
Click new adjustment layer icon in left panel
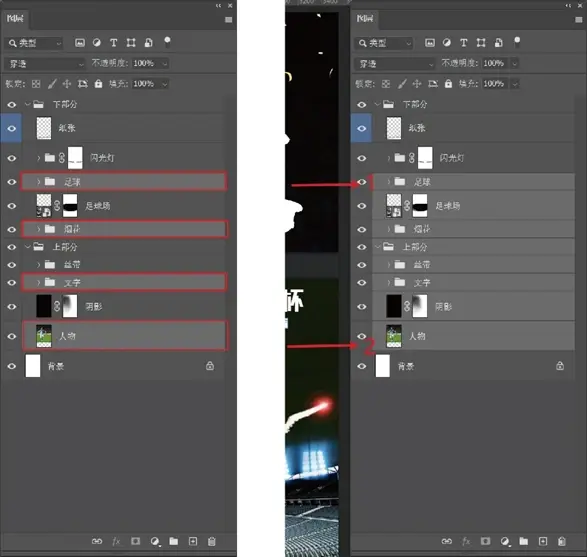[x=155, y=541]
